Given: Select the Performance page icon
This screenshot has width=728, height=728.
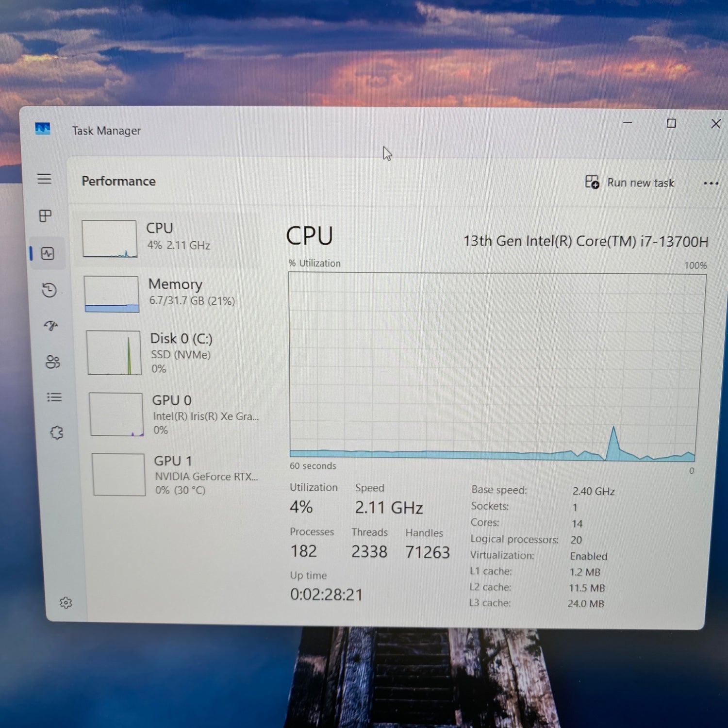Looking at the screenshot, I should point(48,253).
